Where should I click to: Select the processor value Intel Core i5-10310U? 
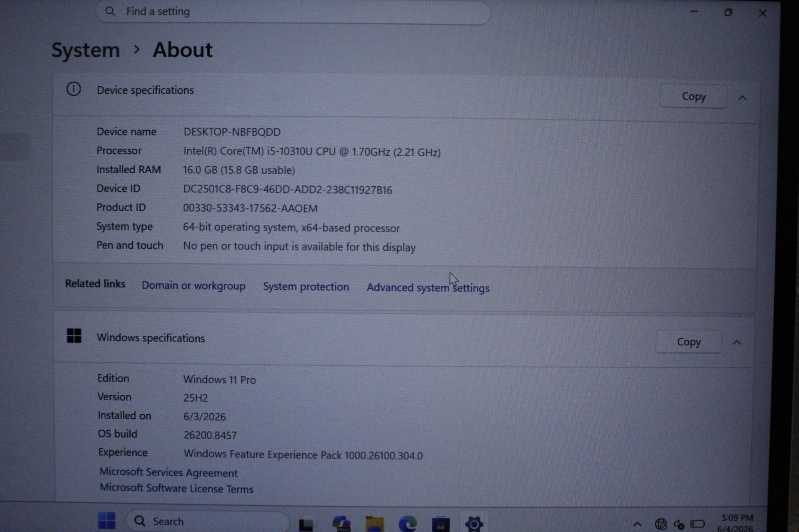tap(312, 152)
